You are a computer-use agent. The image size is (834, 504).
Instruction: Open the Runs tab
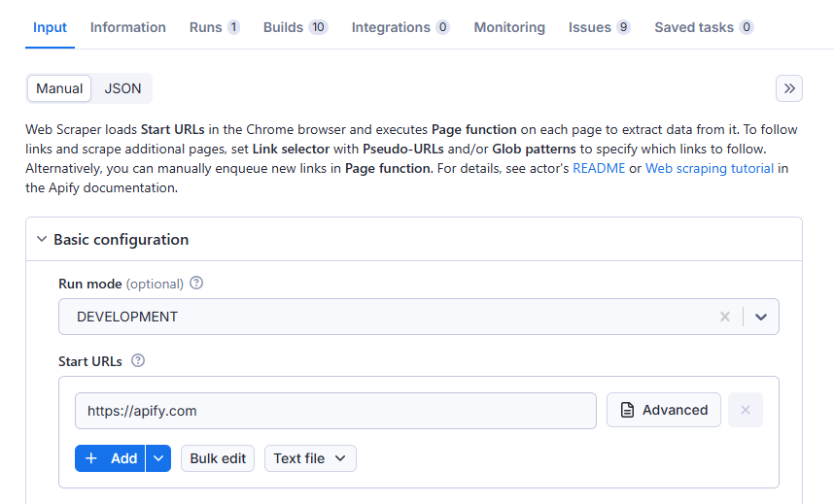pyautogui.click(x=214, y=27)
